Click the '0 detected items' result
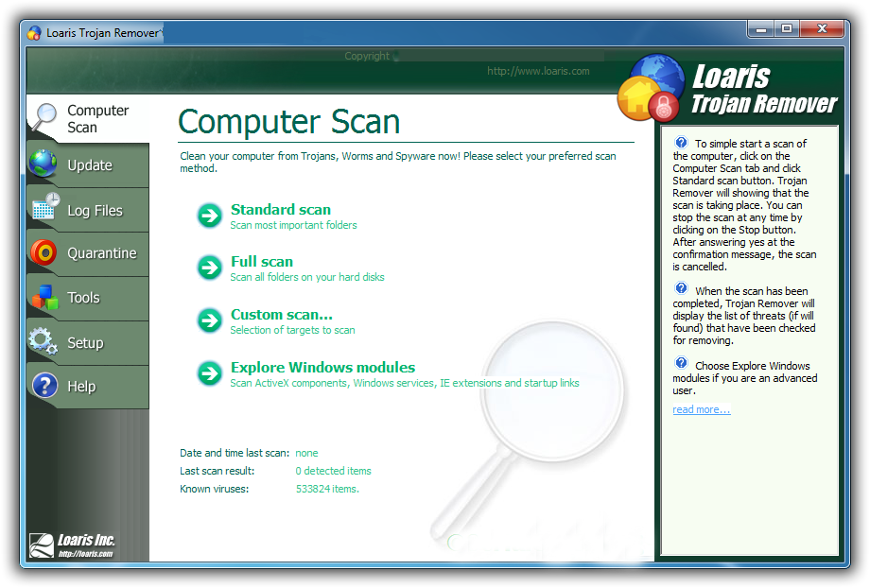Viewport: 870px width, 588px height. [334, 471]
